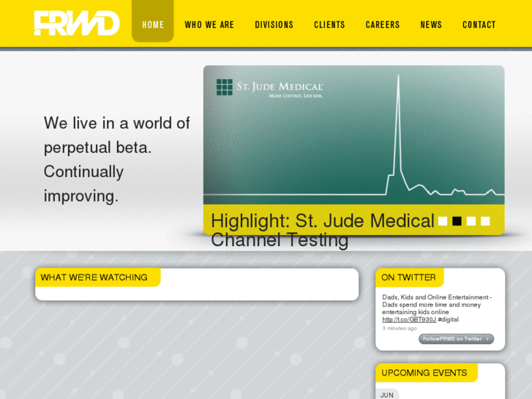Open the http://t.co/GBT930J tweet link
The height and width of the screenshot is (399, 532).
point(409,319)
